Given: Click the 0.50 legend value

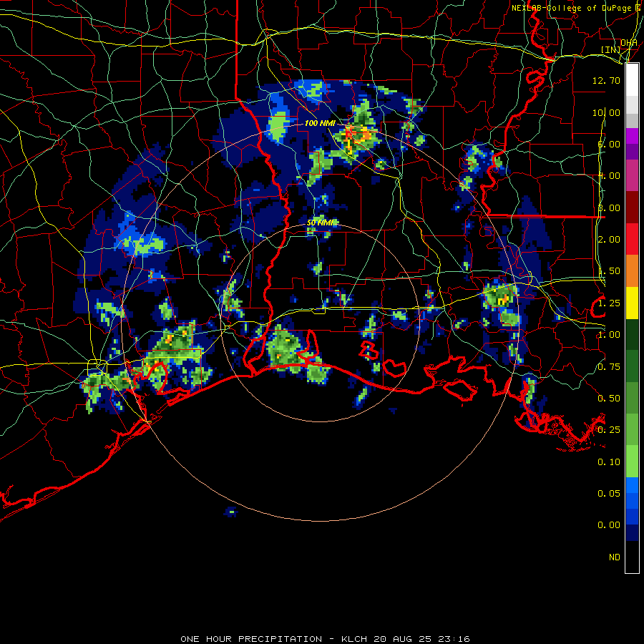Looking at the screenshot, I should pos(609,399).
